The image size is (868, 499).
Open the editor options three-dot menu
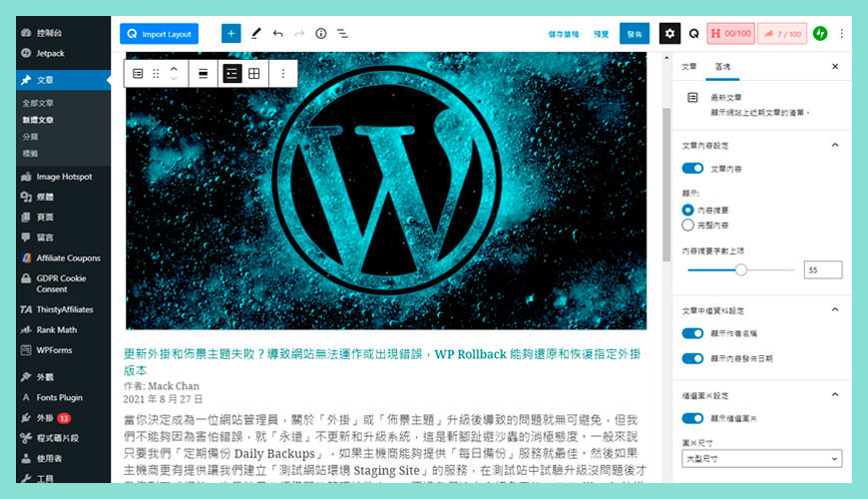pos(841,34)
